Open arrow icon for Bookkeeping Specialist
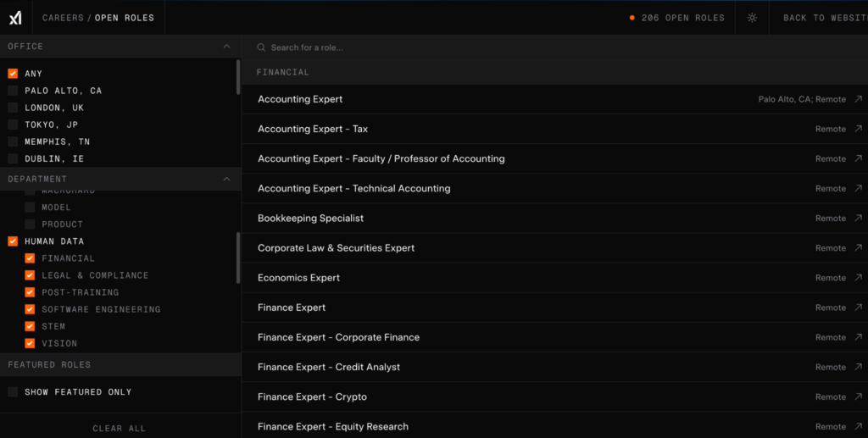 (858, 219)
